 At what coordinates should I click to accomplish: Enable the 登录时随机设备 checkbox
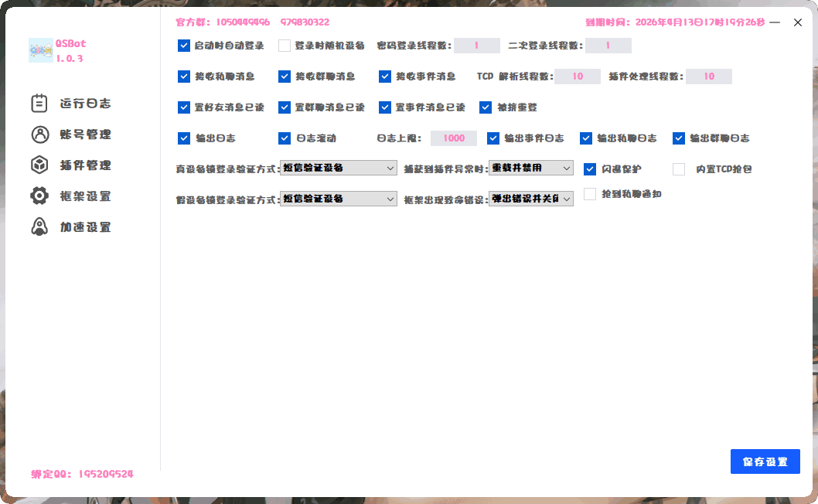(285, 46)
